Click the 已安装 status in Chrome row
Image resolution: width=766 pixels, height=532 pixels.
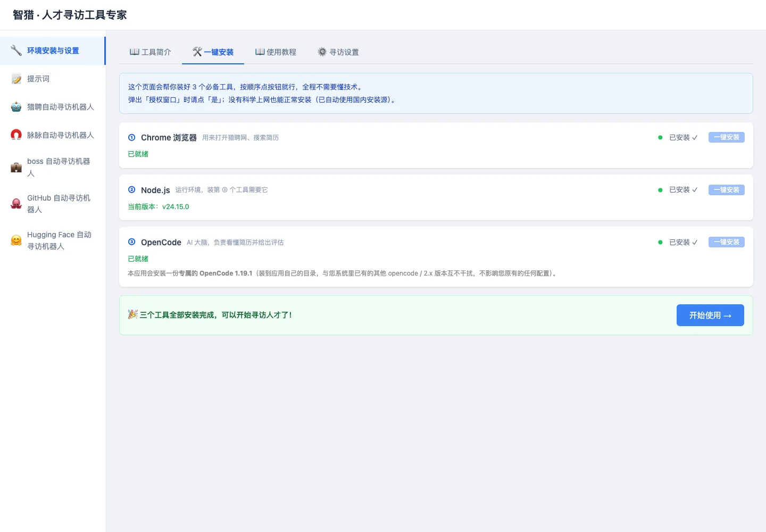(683, 138)
